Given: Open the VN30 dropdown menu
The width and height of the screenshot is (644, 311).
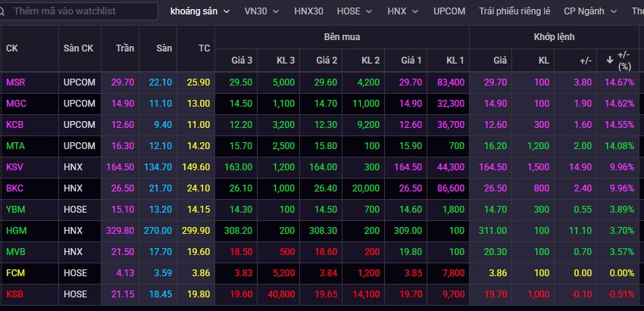Looking at the screenshot, I should (x=261, y=12).
